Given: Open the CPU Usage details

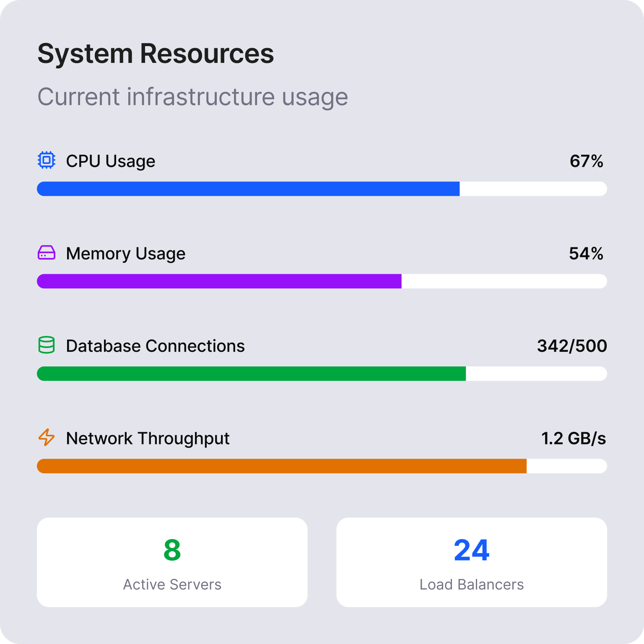Looking at the screenshot, I should tap(110, 161).
